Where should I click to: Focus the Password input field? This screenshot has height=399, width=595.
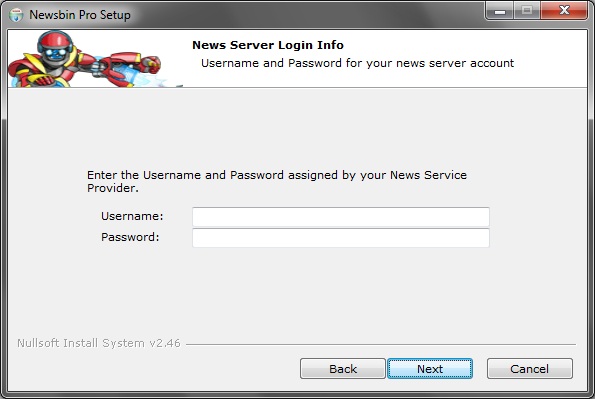(341, 238)
